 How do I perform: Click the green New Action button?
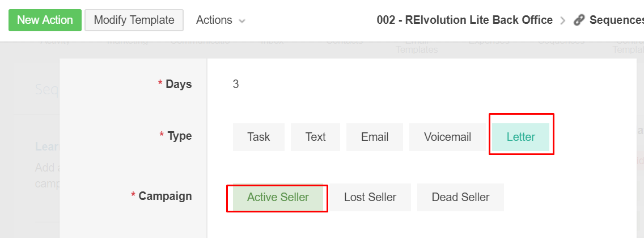pos(45,20)
